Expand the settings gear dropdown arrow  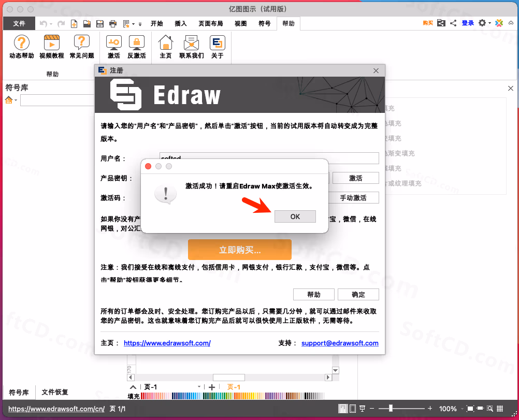click(490, 23)
